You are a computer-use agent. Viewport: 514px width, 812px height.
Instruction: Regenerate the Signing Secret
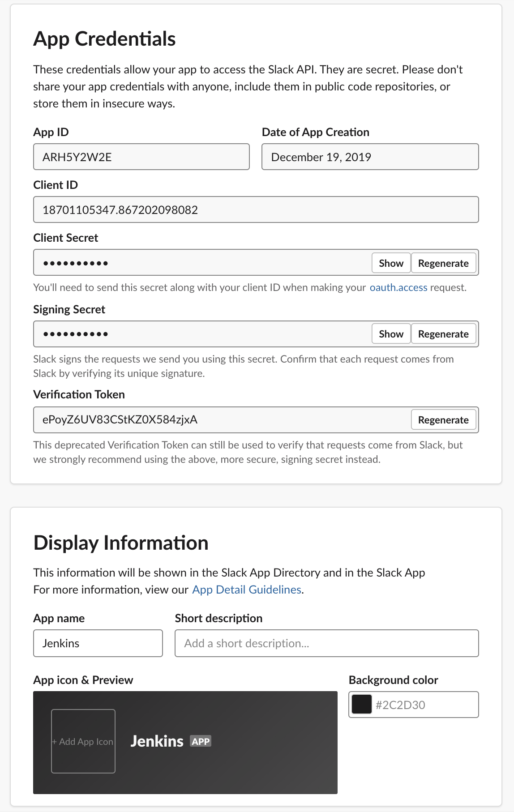(443, 334)
